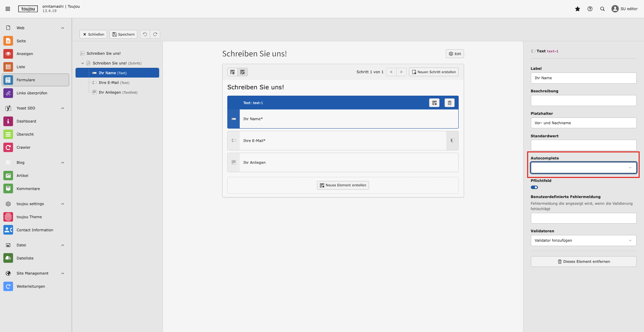Click the search magnifier icon
Image resolution: width=644 pixels, height=332 pixels.
click(x=602, y=9)
